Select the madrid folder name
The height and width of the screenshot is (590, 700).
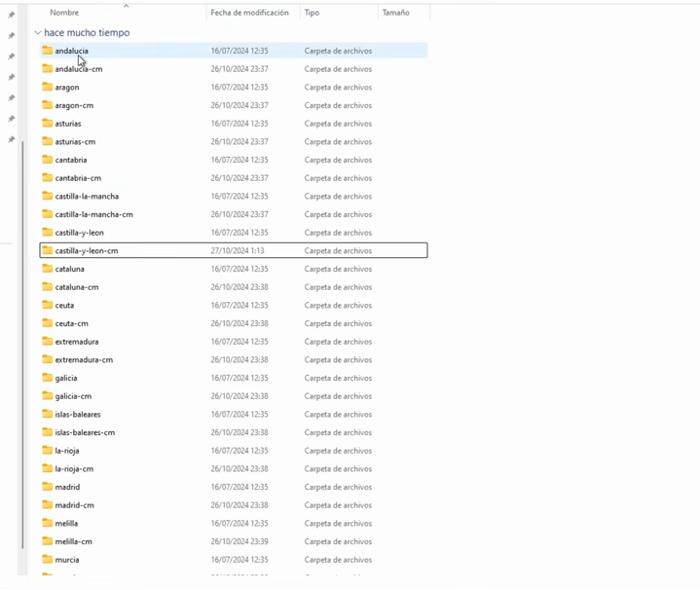click(x=67, y=487)
